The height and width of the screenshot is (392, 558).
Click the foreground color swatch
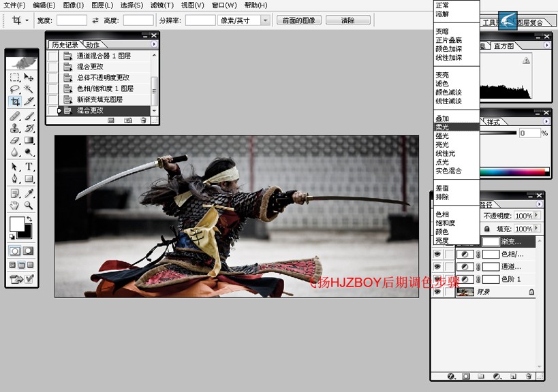(x=17, y=225)
